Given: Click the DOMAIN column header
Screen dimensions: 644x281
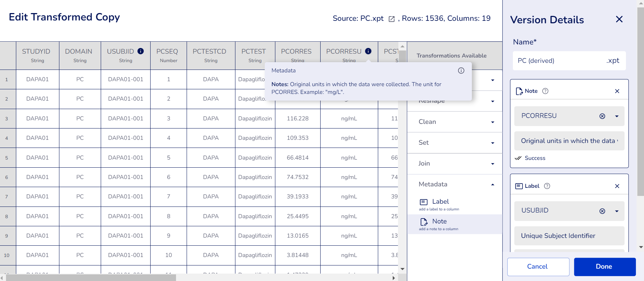Looking at the screenshot, I should [80, 55].
